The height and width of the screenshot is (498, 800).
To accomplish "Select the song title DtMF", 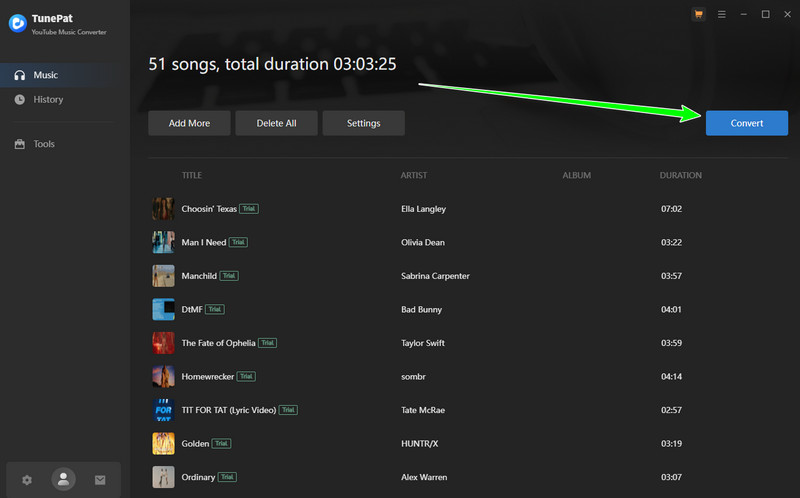I will point(192,310).
